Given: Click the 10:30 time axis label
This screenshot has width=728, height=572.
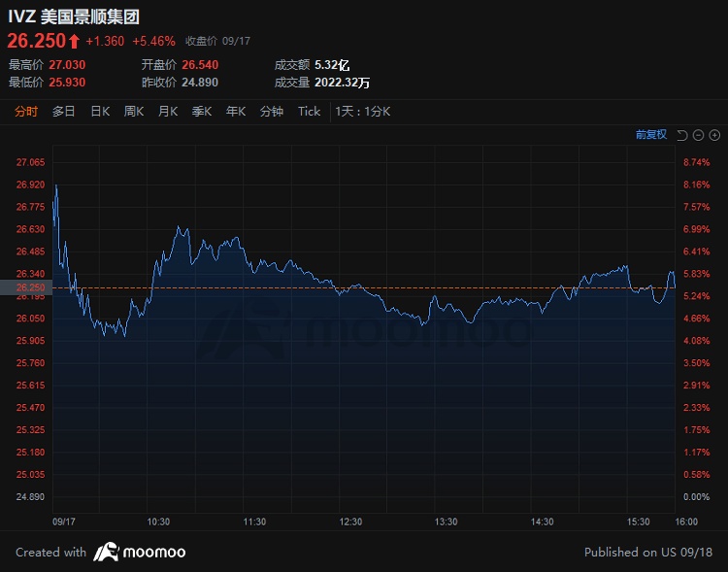Looking at the screenshot, I should (x=158, y=522).
